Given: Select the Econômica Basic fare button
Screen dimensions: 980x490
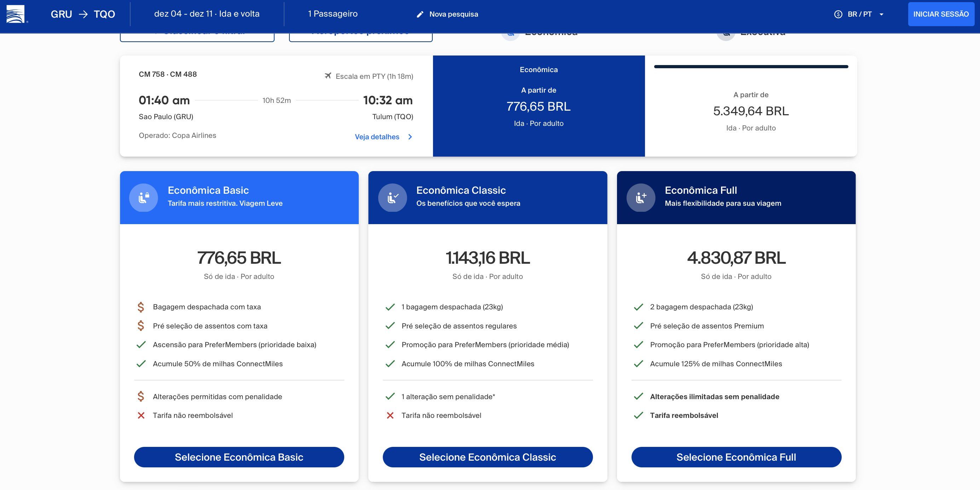Looking at the screenshot, I should point(239,457).
